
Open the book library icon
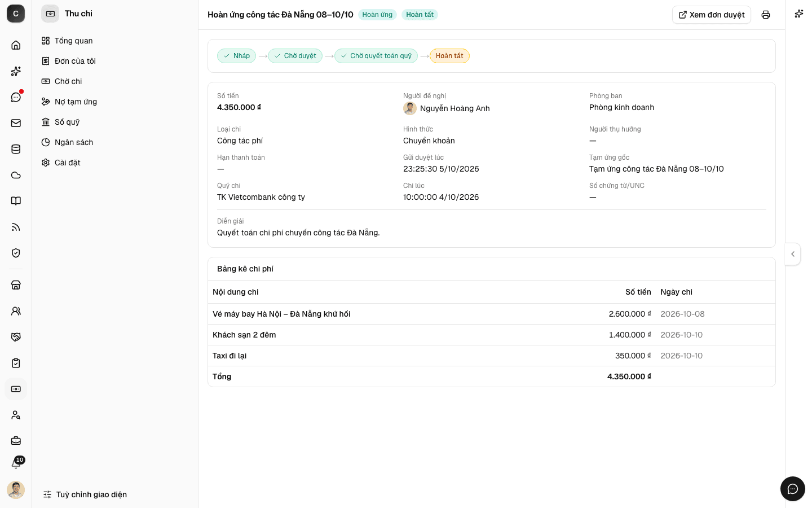(x=16, y=201)
